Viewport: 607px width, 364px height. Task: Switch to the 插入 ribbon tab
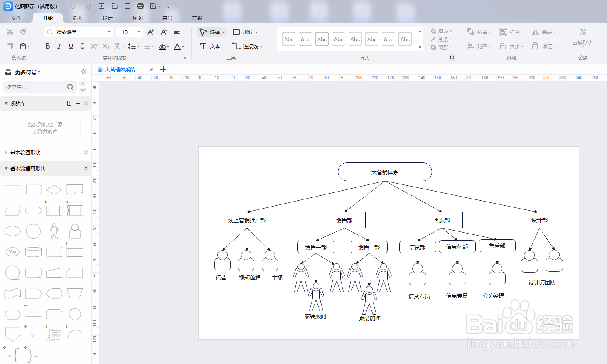click(x=78, y=18)
